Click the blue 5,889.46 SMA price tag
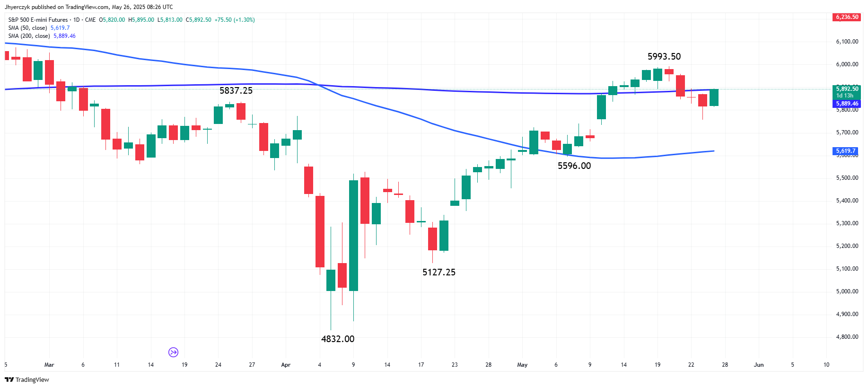 pyautogui.click(x=847, y=104)
